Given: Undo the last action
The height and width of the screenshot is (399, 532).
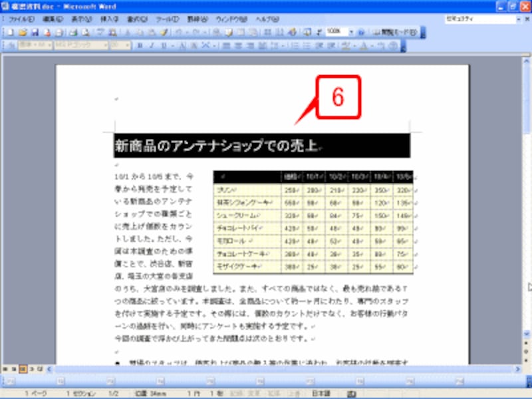Looking at the screenshot, I should 180,31.
